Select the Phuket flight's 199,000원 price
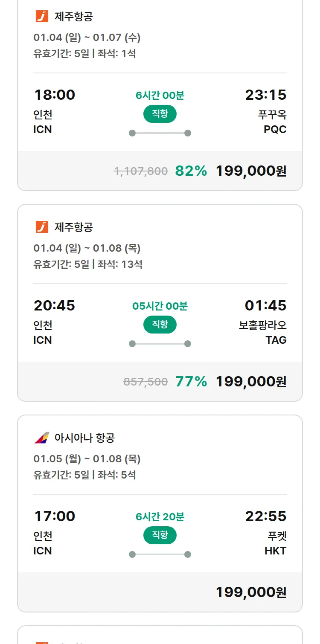 tap(251, 592)
